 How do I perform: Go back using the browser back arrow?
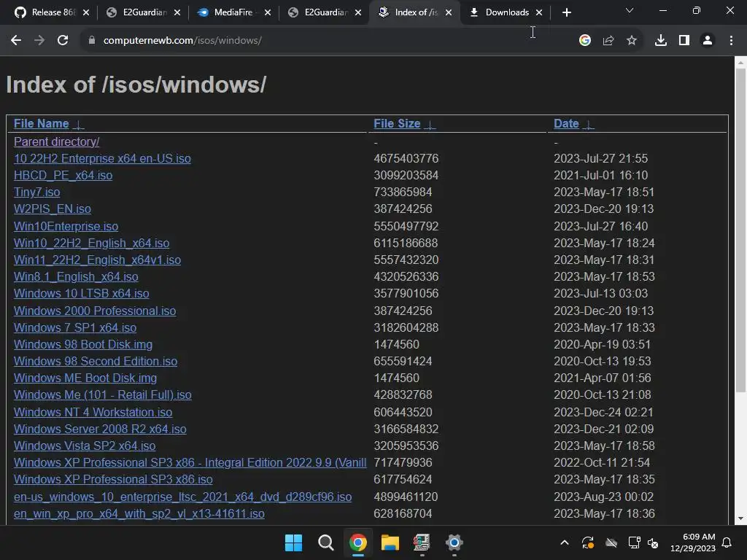16,41
